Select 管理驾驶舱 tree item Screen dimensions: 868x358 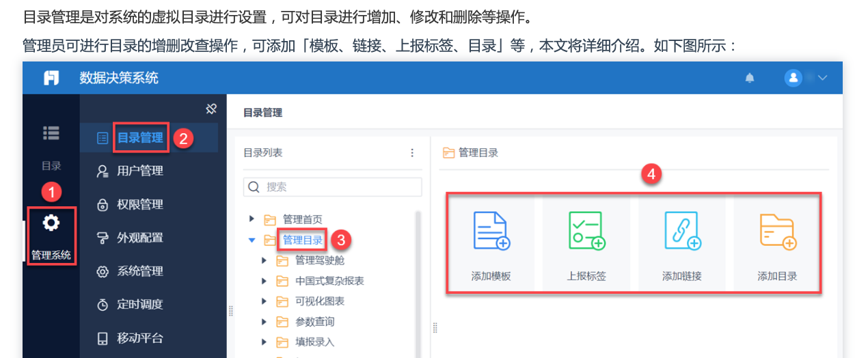click(320, 260)
